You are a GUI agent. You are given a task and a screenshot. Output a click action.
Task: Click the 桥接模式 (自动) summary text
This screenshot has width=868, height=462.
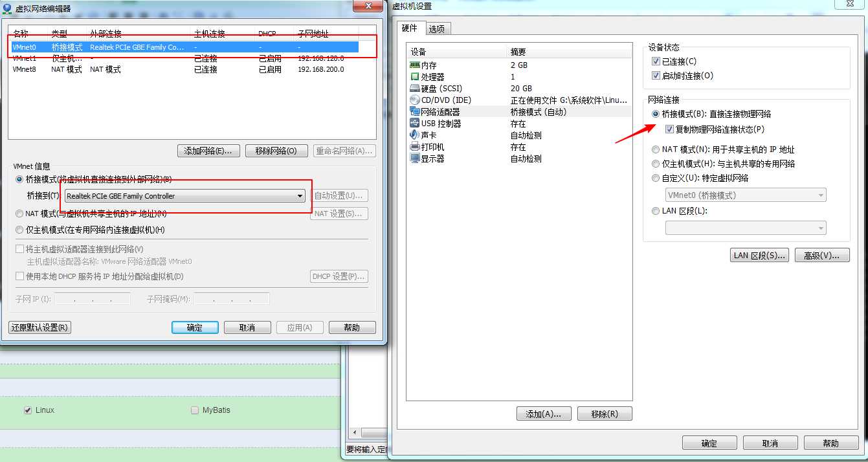[539, 112]
